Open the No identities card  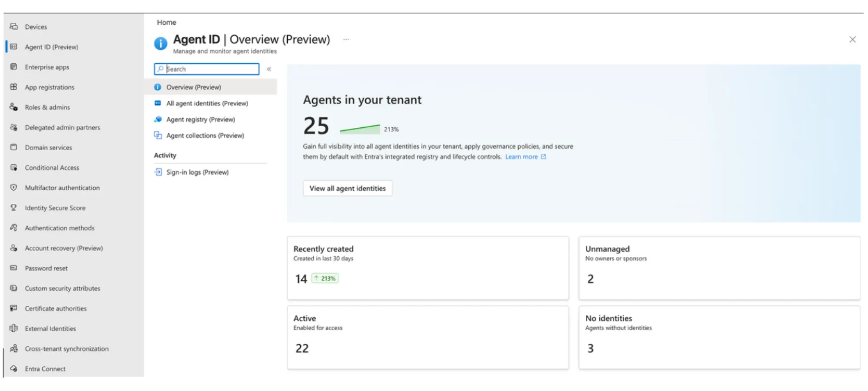click(720, 338)
